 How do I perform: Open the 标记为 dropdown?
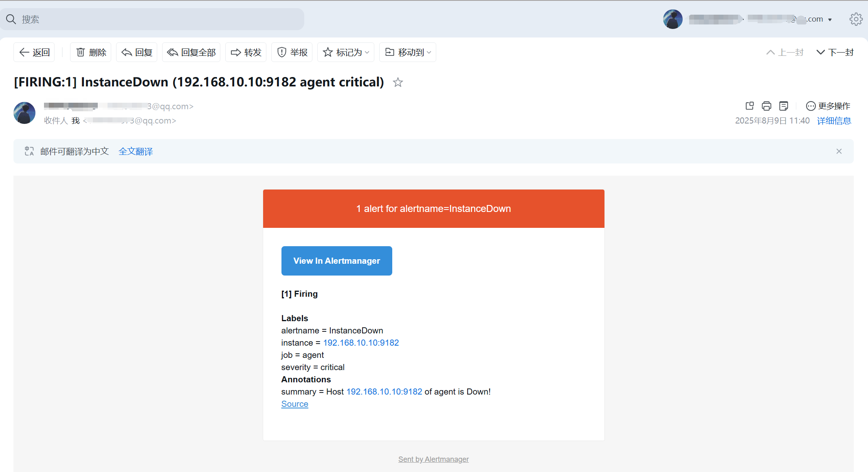click(346, 52)
